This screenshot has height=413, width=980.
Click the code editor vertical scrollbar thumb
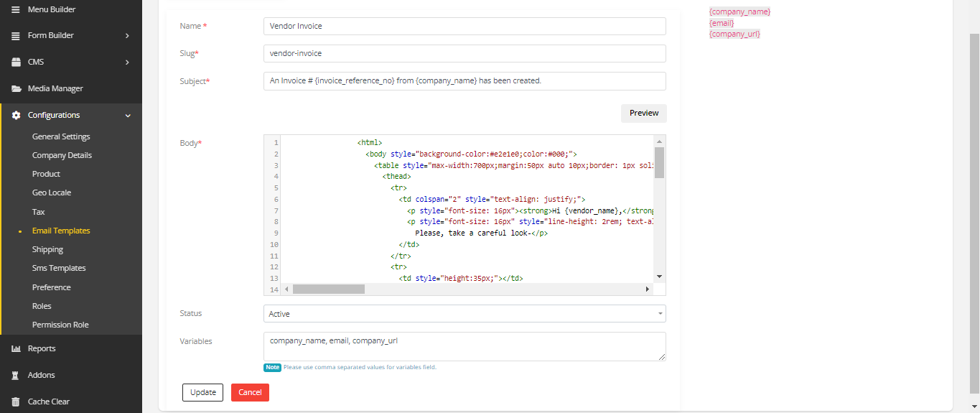click(x=659, y=162)
